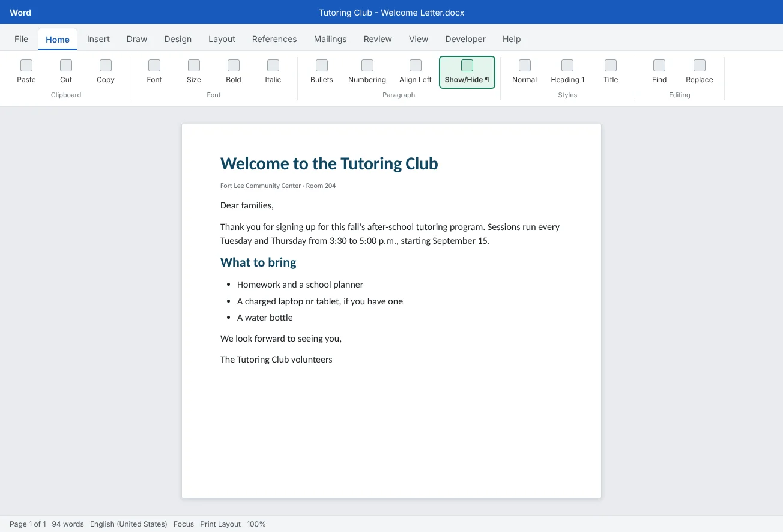Select the Cut tool icon
Image resolution: width=783 pixels, height=532 pixels.
66,65
